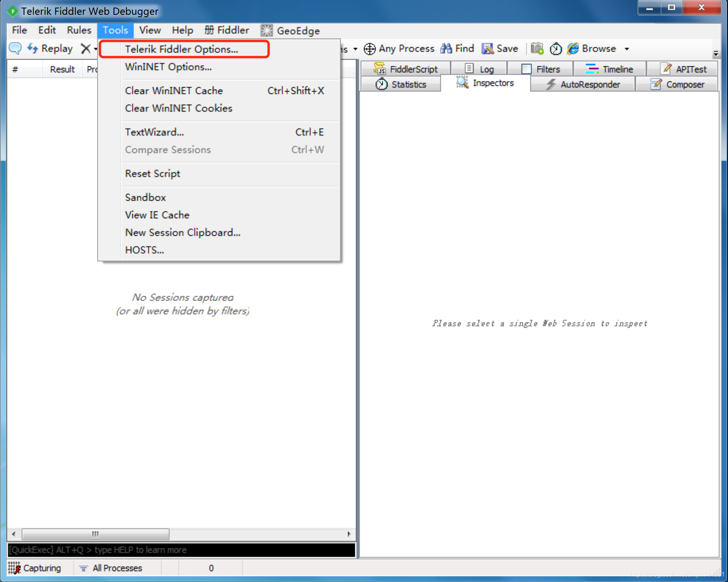Click All Processes filter in status bar
728x582 pixels.
coord(111,568)
